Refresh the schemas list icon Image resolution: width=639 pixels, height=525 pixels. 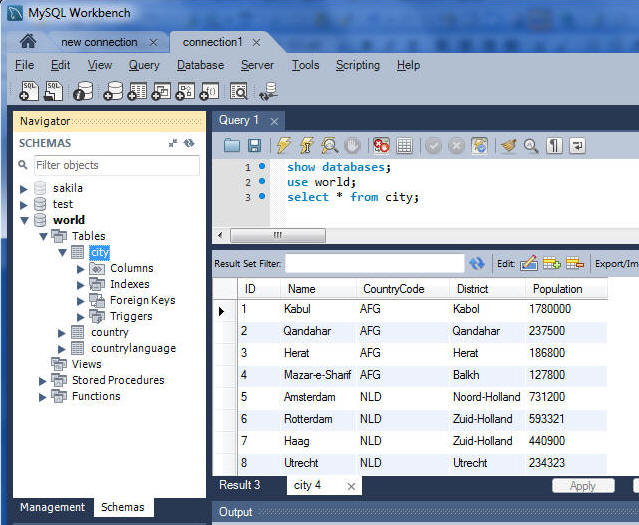[189, 143]
